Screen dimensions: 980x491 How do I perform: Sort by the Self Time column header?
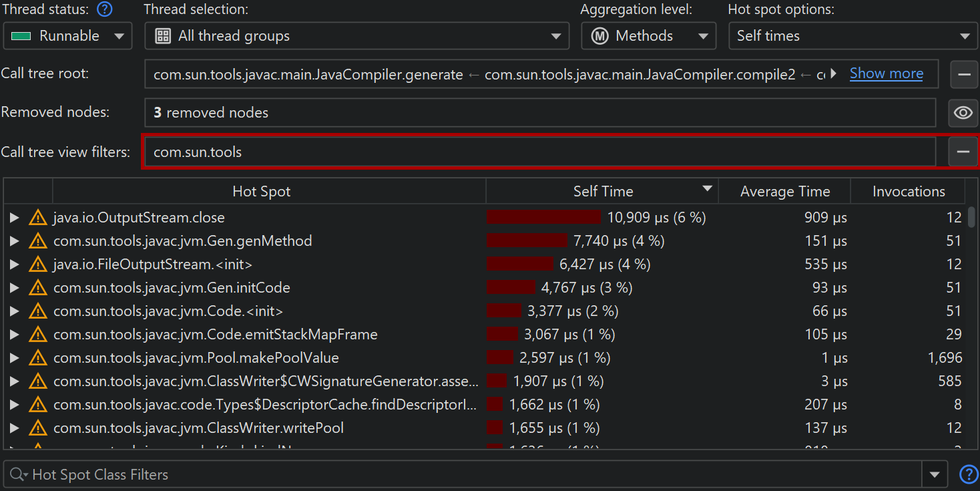coord(602,192)
